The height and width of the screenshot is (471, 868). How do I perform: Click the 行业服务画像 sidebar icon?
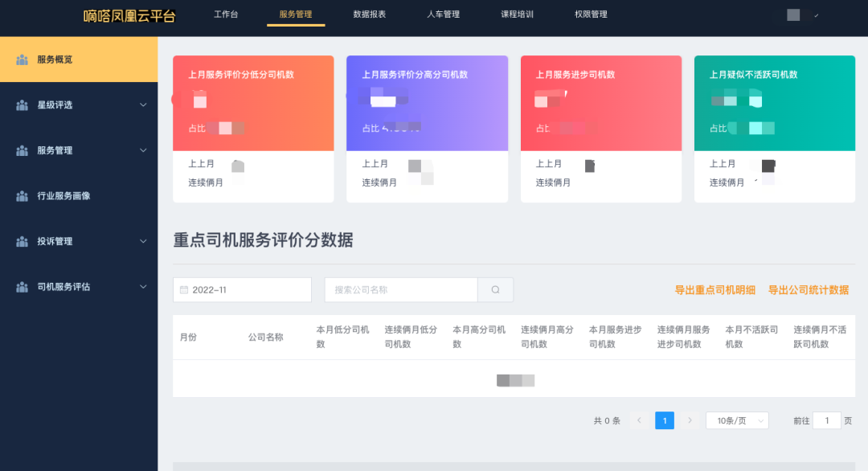click(x=22, y=196)
